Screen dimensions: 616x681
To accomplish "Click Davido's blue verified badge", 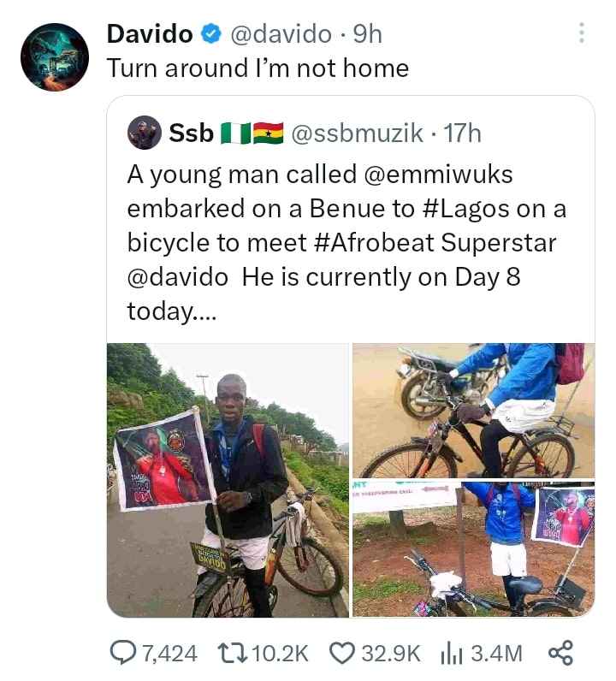I will (x=210, y=34).
